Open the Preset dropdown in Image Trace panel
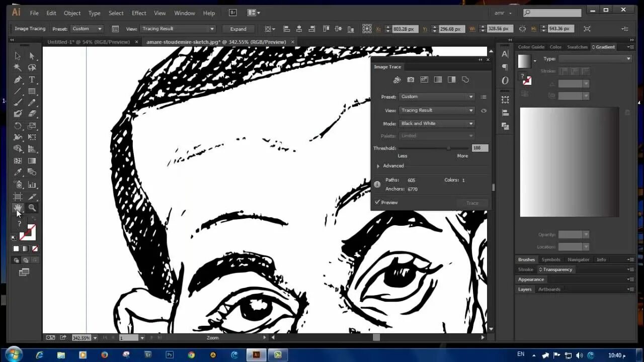The height and width of the screenshot is (362, 644). pos(437,97)
